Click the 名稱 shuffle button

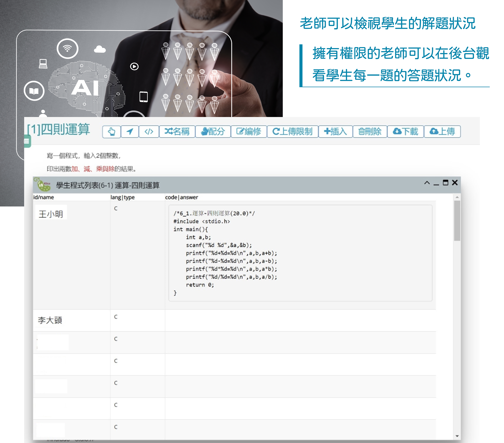(x=177, y=132)
